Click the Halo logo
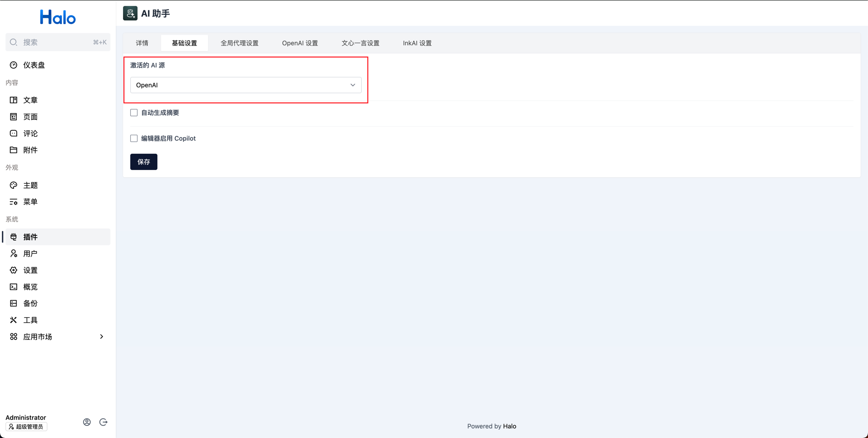The height and width of the screenshot is (438, 868). click(58, 17)
